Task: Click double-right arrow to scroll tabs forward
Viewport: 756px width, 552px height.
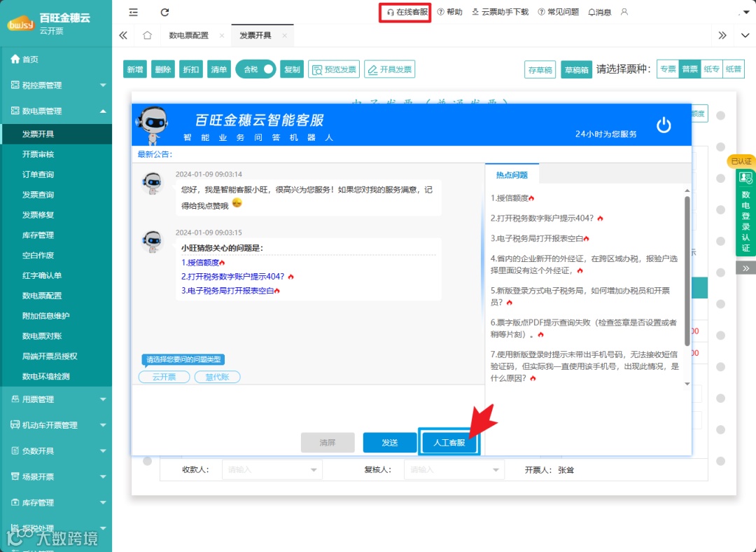Action: coord(722,35)
